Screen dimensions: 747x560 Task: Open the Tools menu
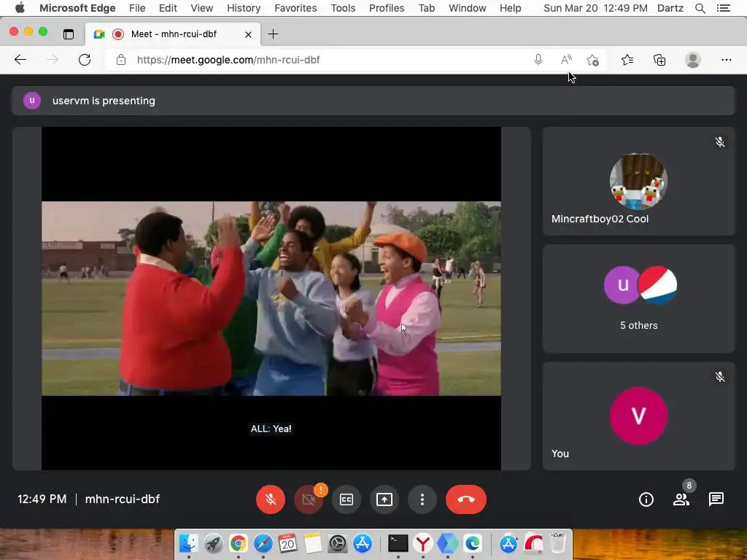click(x=343, y=8)
